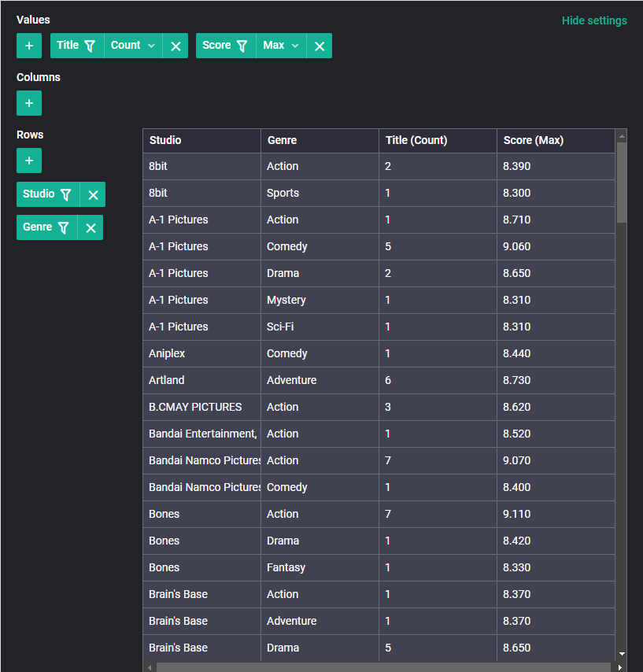Filter the Studio row field
643x672 pixels.
(65, 194)
